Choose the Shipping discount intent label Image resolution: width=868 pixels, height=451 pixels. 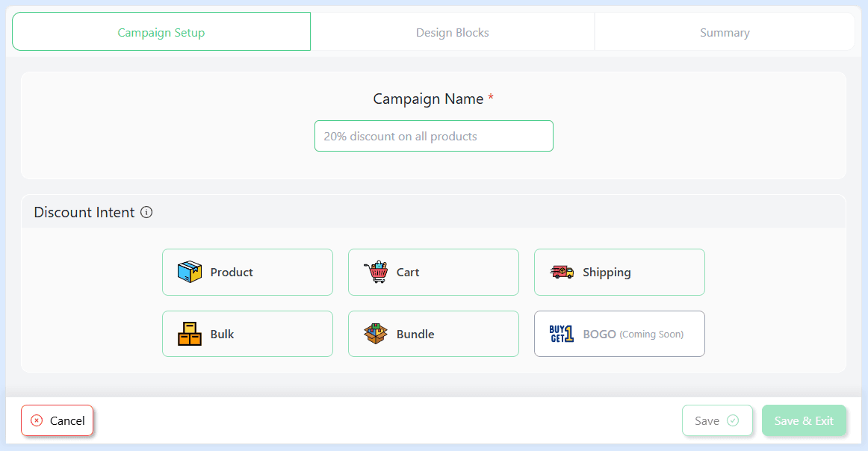point(607,272)
